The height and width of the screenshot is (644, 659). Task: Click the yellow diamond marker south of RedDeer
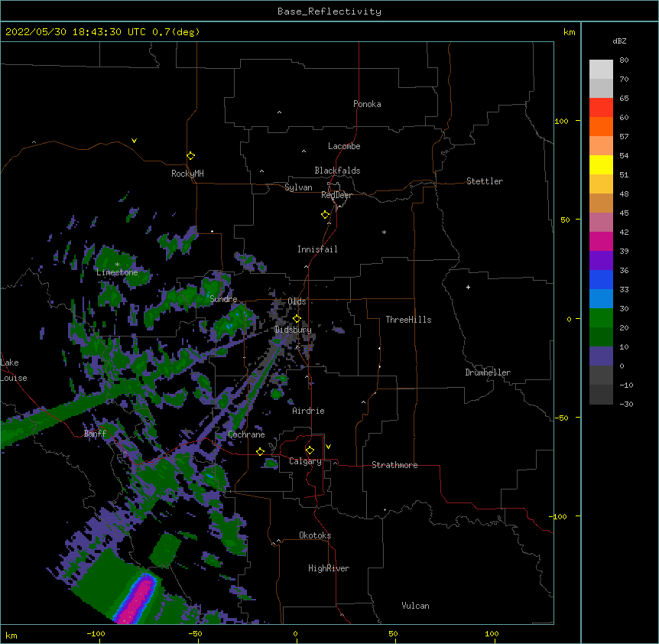point(325,215)
